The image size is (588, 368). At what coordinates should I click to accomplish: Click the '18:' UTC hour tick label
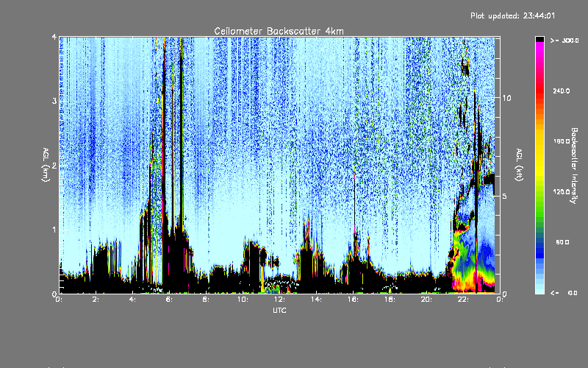click(x=390, y=300)
